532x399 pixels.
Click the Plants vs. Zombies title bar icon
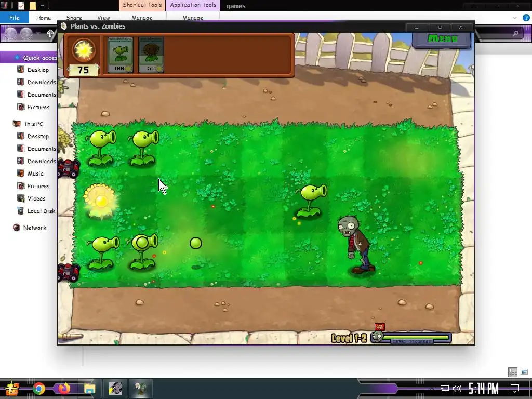pos(64,26)
